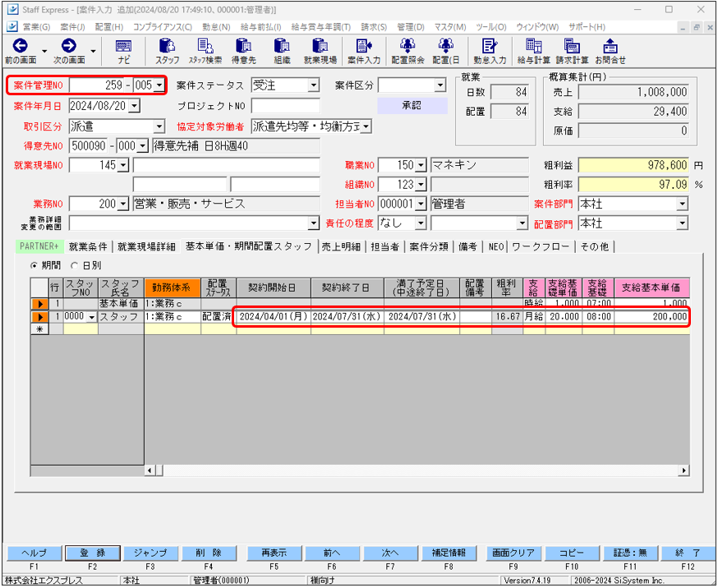The image size is (718, 588).
Task: Click the orange row marker for スタッフ row
Action: tap(39, 317)
